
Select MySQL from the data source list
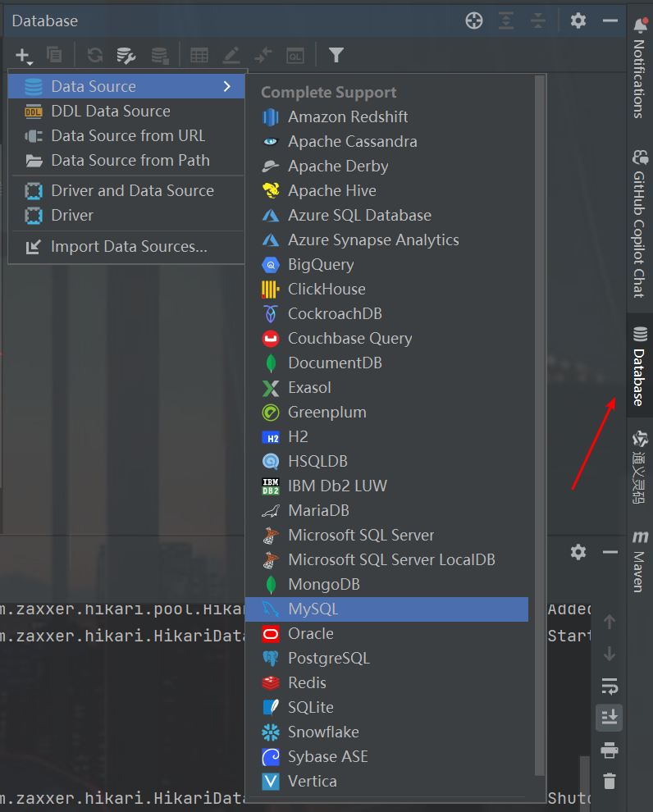click(x=387, y=609)
